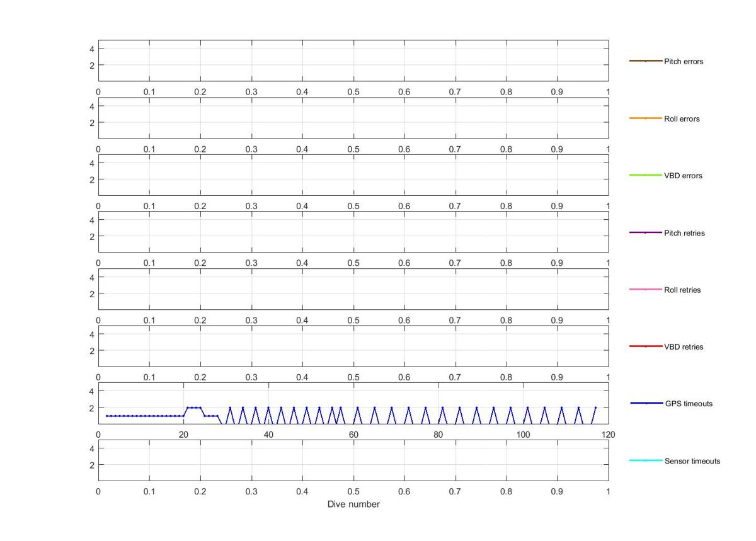This screenshot has width=756, height=541.
Task: Click the red VBD retries legend line
Action: pyautogui.click(x=646, y=346)
